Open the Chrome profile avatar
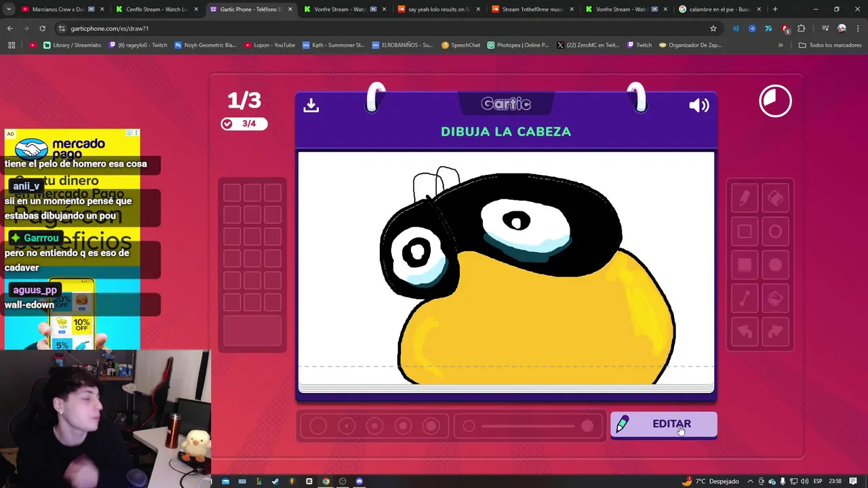The width and height of the screenshot is (868, 488). (842, 28)
